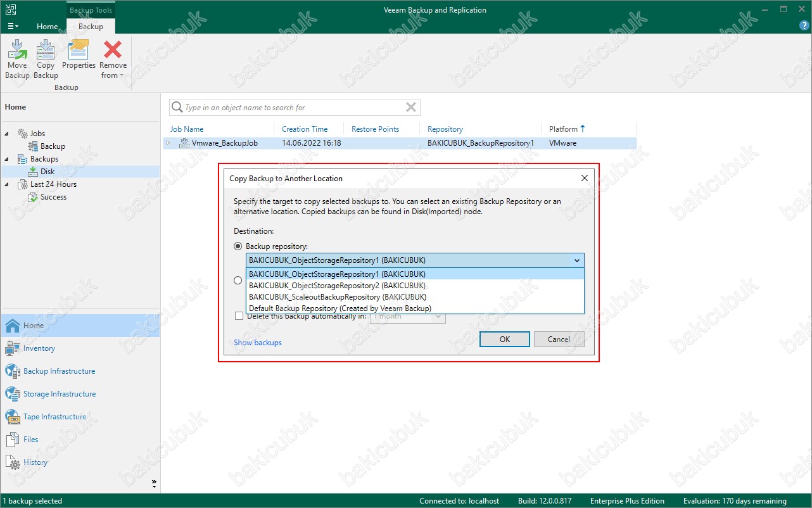This screenshot has width=812, height=508.
Task: Choose Default Backup Repository from list
Action: pyautogui.click(x=415, y=308)
